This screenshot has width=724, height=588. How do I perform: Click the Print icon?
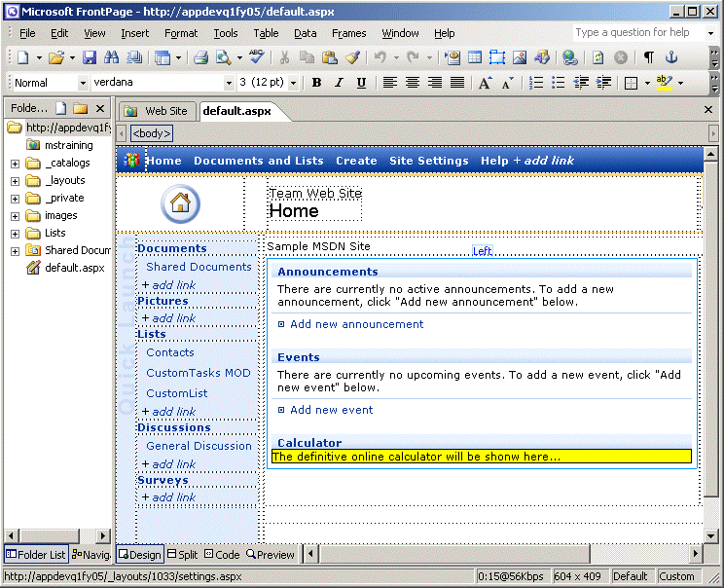(200, 57)
